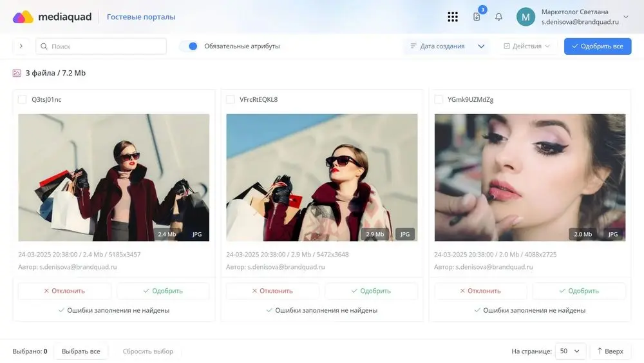Viewport: 644px width, 363px height.
Task: Click the '2.0 Mb' badge on the third image
Action: tap(583, 234)
